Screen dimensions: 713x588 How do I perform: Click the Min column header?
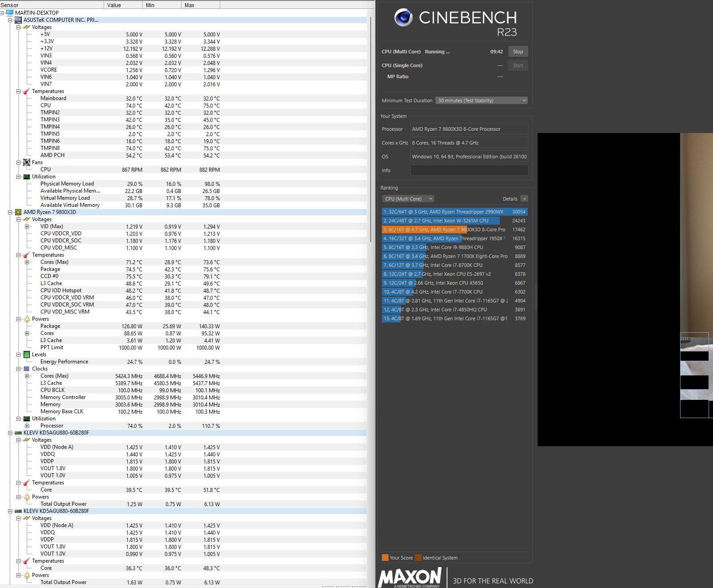click(x=163, y=5)
